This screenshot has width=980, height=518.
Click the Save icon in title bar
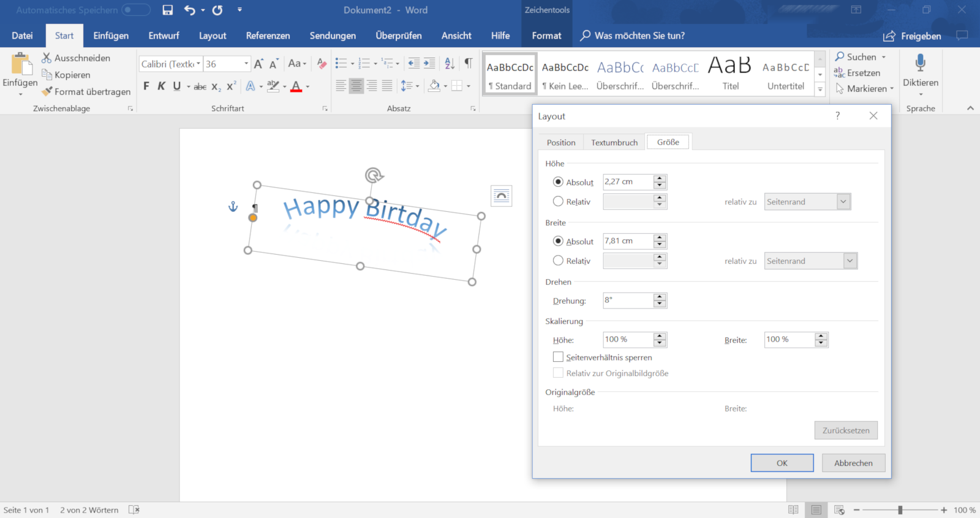point(167,10)
